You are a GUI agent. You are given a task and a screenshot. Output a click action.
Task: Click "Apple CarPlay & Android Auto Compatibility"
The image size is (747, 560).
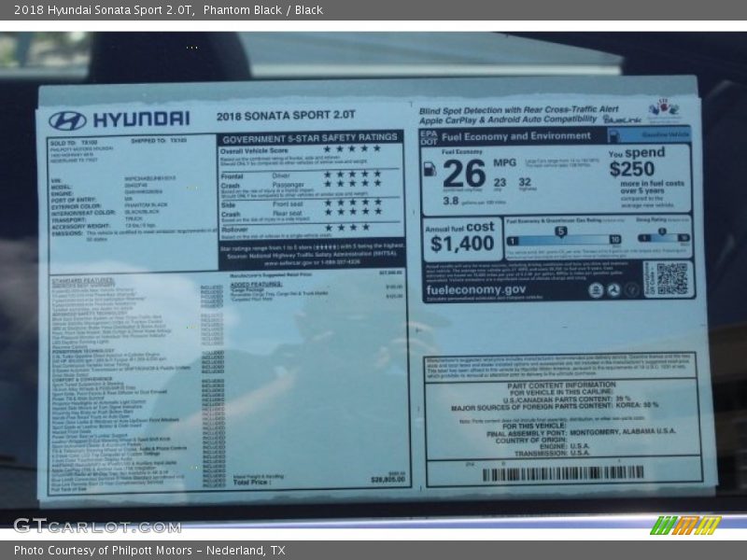(x=508, y=119)
